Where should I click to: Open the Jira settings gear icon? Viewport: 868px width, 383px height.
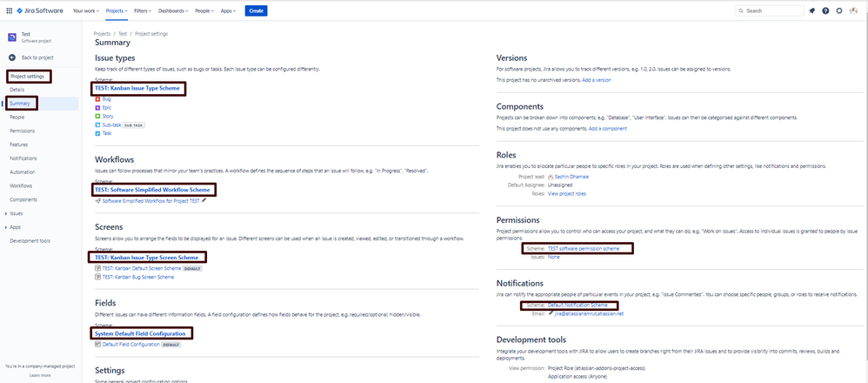point(839,10)
